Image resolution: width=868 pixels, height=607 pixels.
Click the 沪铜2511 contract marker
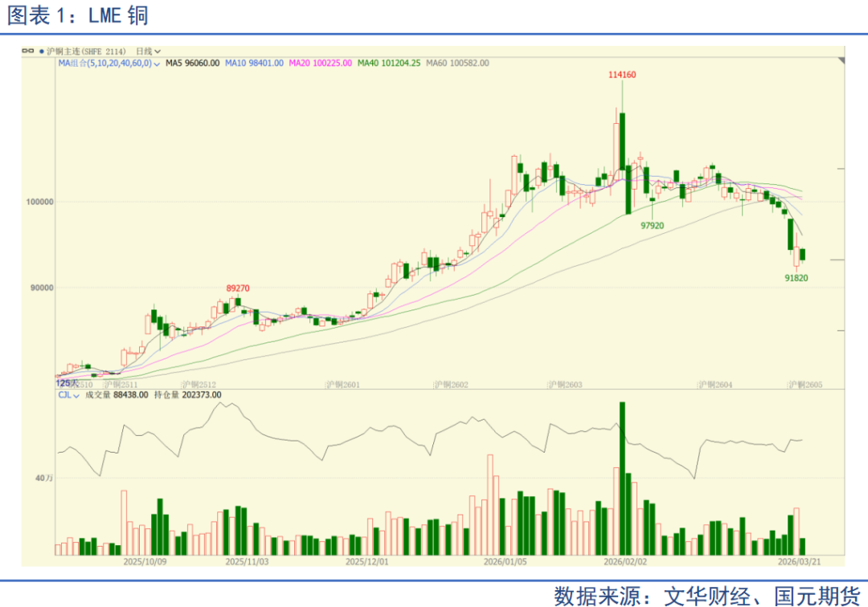[120, 384]
